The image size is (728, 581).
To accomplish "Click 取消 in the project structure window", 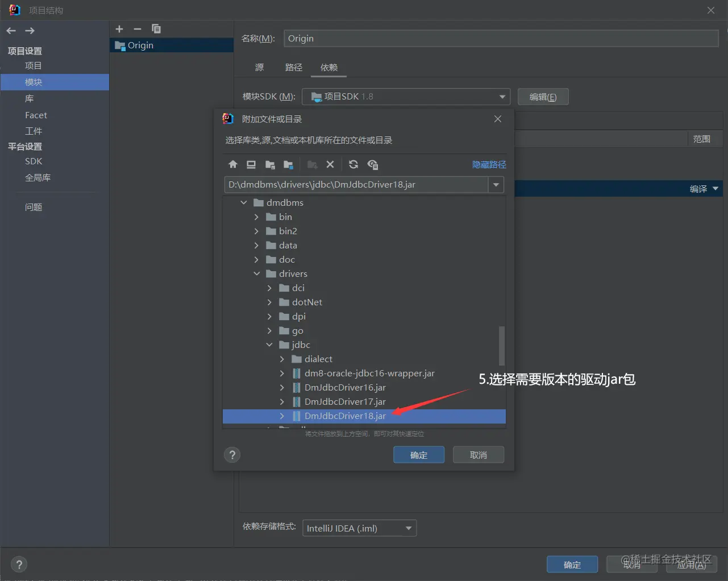I will click(632, 565).
